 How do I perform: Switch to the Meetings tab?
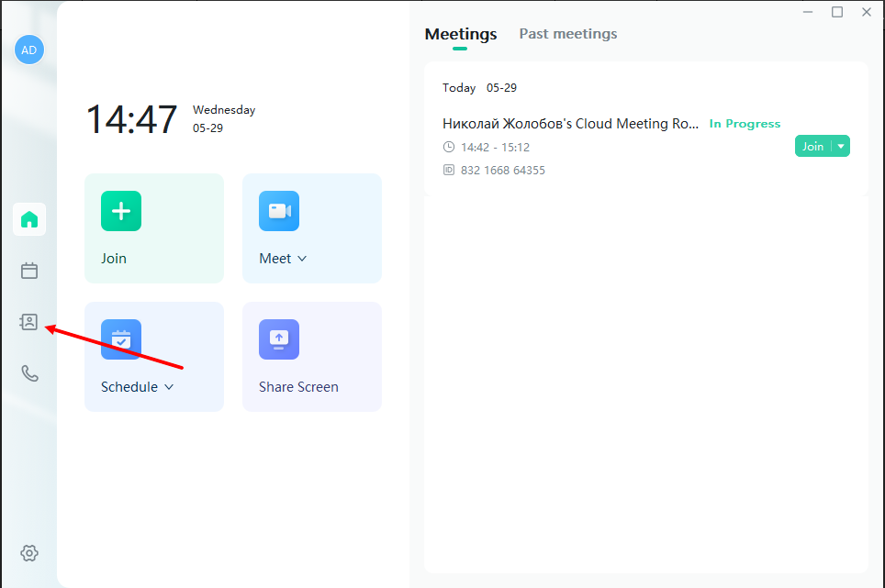461,34
